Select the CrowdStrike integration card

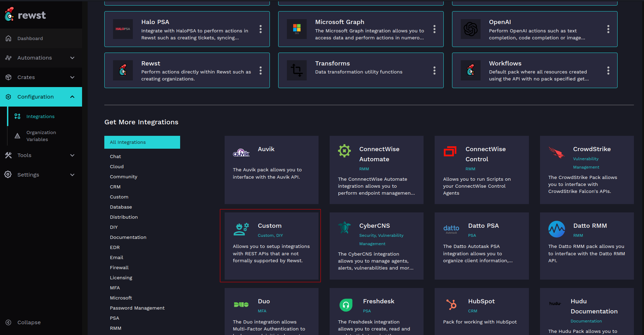586,170
